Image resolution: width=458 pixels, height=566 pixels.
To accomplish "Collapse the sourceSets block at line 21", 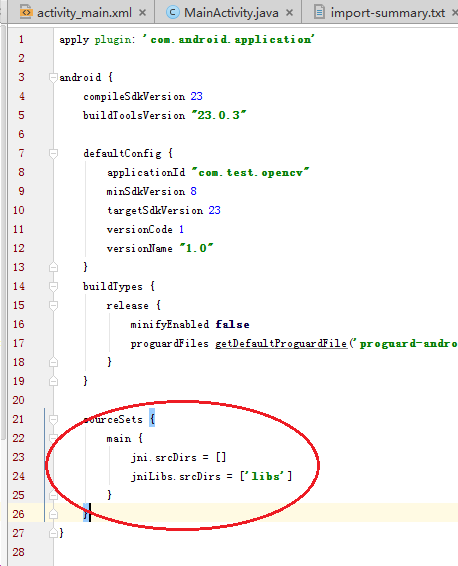I will point(53,419).
